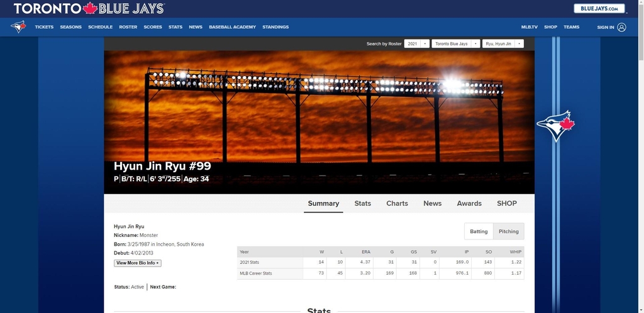
Task: Open the Awards tab
Action: pyautogui.click(x=469, y=203)
